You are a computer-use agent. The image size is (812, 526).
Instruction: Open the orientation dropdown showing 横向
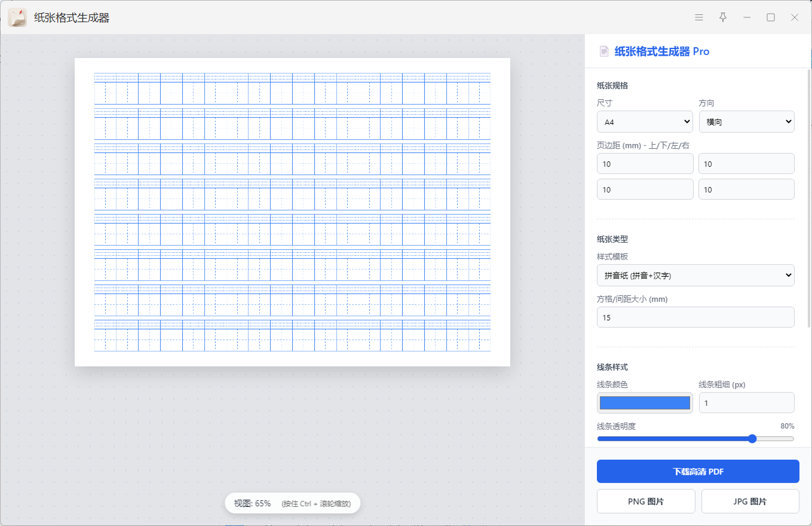coord(746,122)
